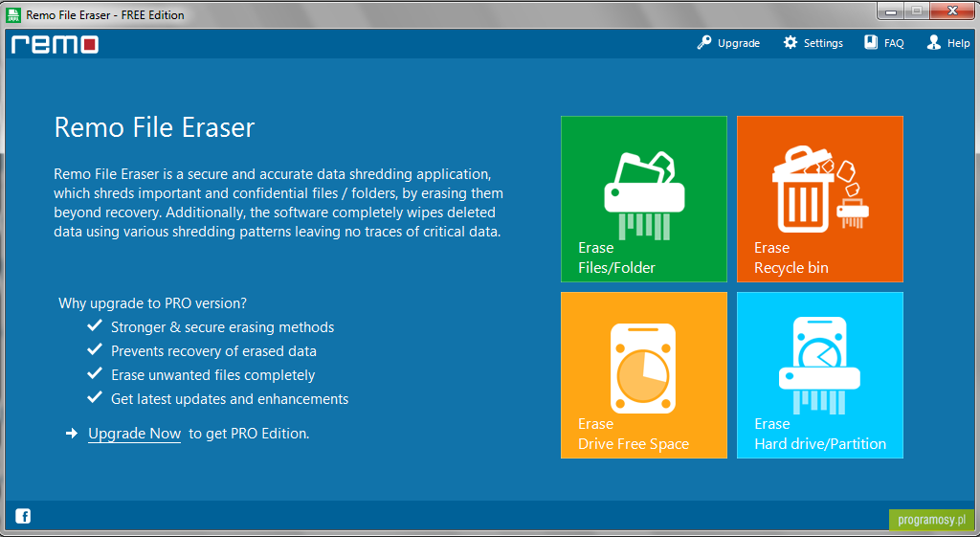Open the Help menu item
The image size is (980, 537).
[948, 43]
